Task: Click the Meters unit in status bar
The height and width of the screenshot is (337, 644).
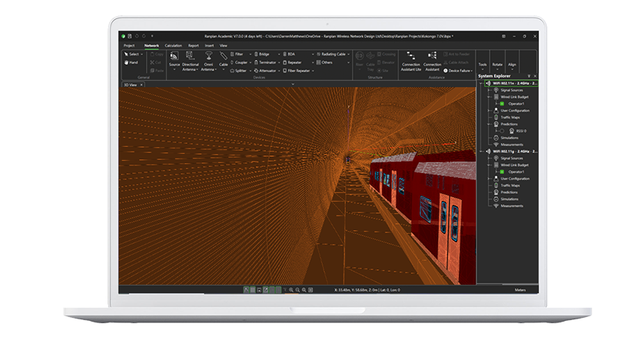Action: click(x=520, y=290)
